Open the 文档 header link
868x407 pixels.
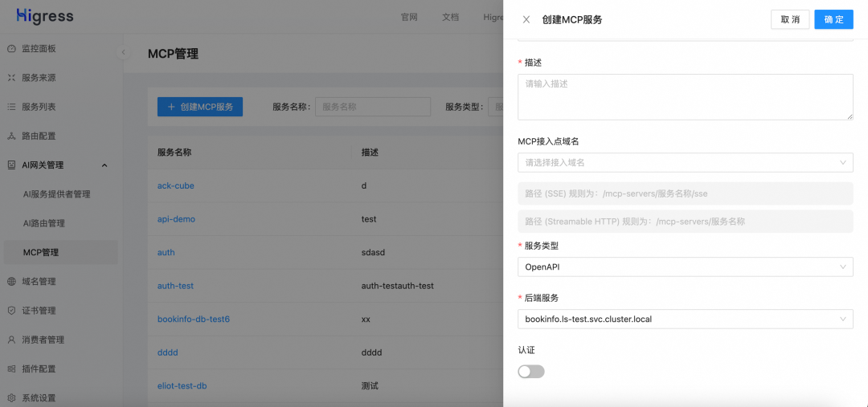(451, 17)
